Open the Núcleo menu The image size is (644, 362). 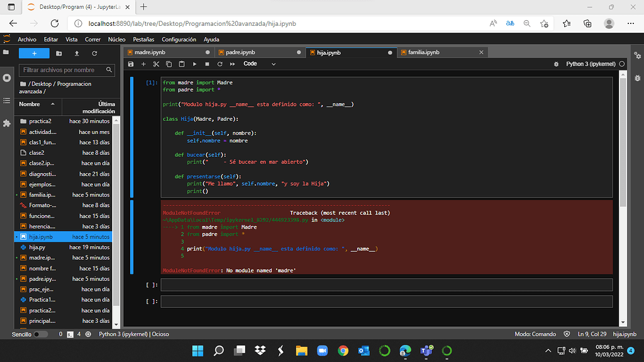click(116, 39)
